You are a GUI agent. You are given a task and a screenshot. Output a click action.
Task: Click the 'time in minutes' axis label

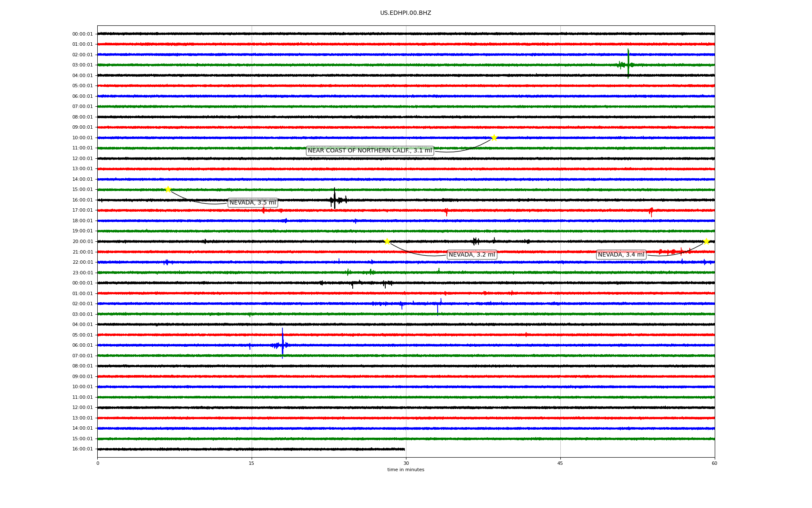tap(406, 470)
